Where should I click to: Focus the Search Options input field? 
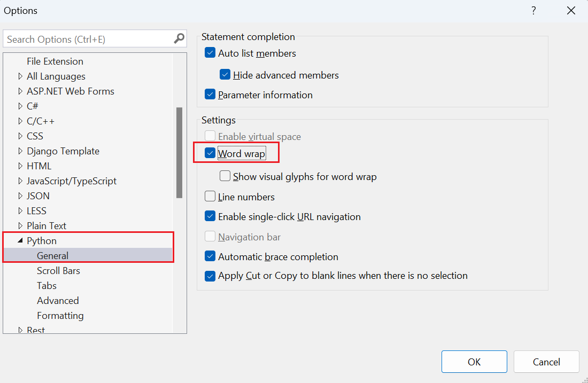88,40
